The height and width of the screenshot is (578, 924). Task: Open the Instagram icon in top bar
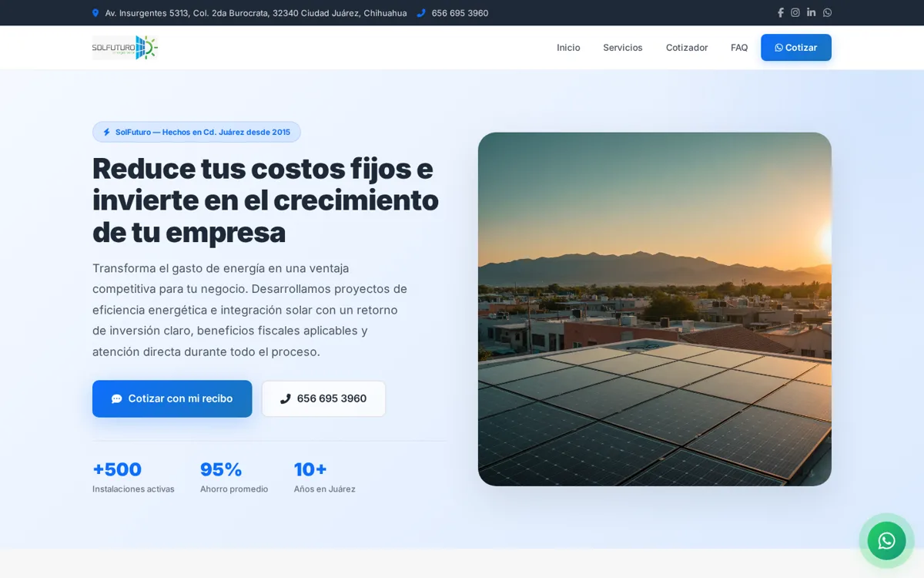point(795,13)
